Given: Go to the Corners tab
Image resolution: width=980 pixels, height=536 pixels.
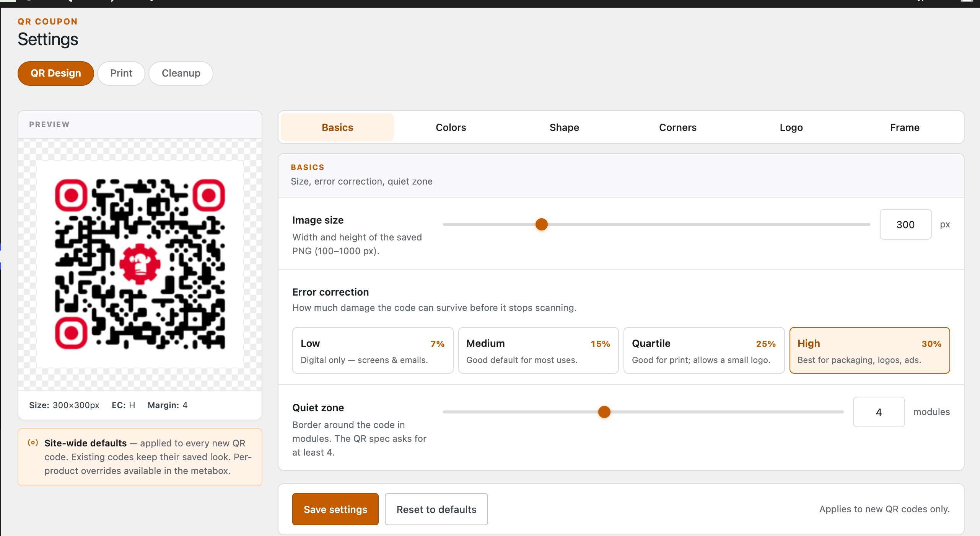Looking at the screenshot, I should (x=678, y=127).
